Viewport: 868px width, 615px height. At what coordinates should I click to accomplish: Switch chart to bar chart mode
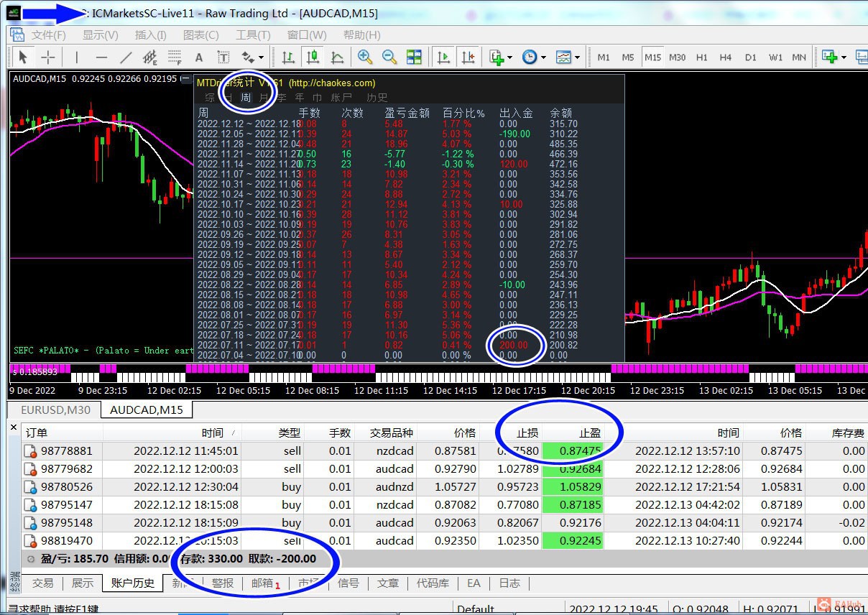pos(288,57)
